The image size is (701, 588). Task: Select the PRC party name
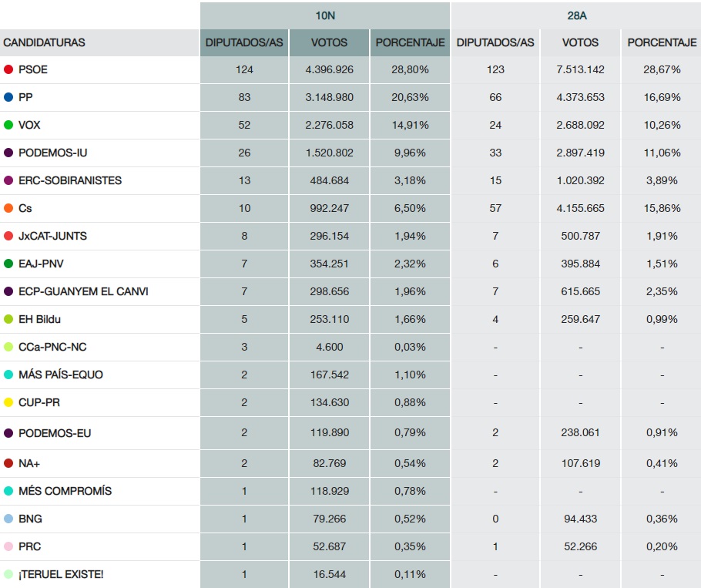pos(29,546)
